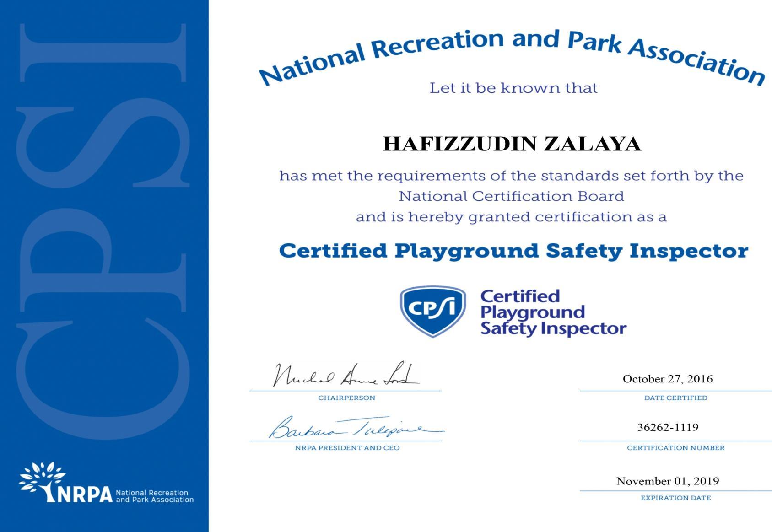Click 'has met the requirements of the standards' line
Image resolution: width=772 pixels, height=532 pixels.
coord(511,176)
